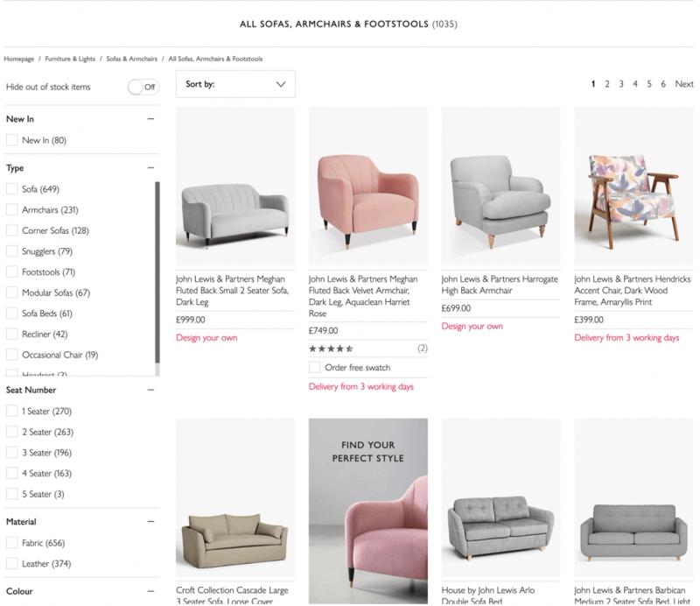Tick the Armchairs (231) filter
Viewport: 700px width, 606px height.
(12, 209)
